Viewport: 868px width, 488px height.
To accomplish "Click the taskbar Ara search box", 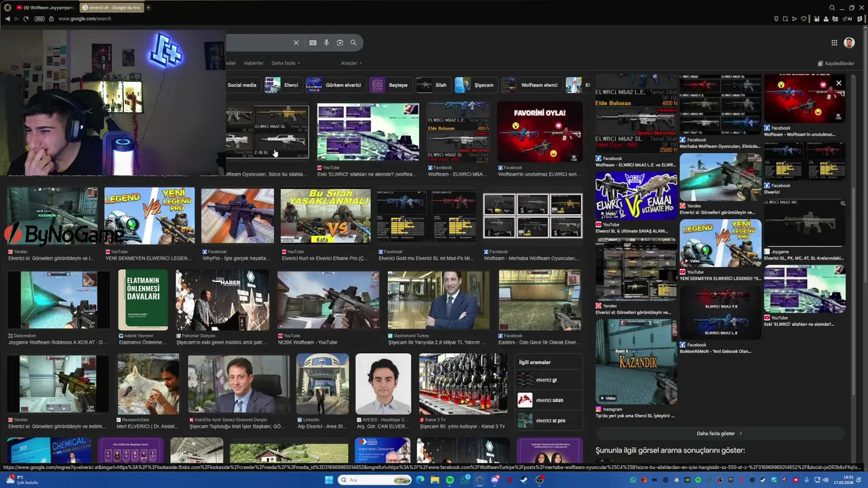I will pos(375,480).
